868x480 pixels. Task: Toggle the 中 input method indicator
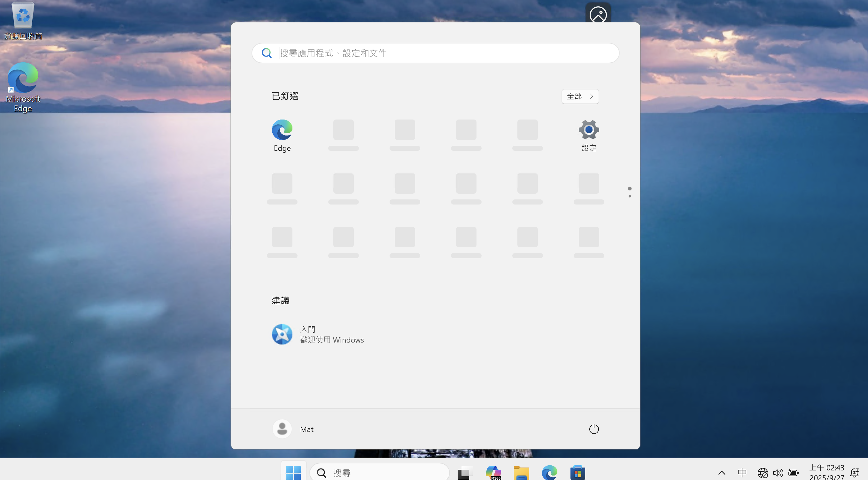point(742,473)
